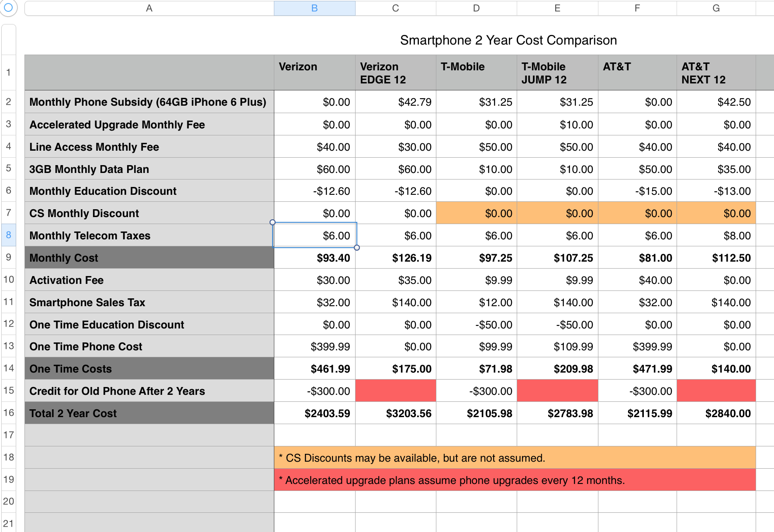Click the AT&T NEXT 12 header cell
Viewport: 774px width, 532px height.
coord(716,73)
